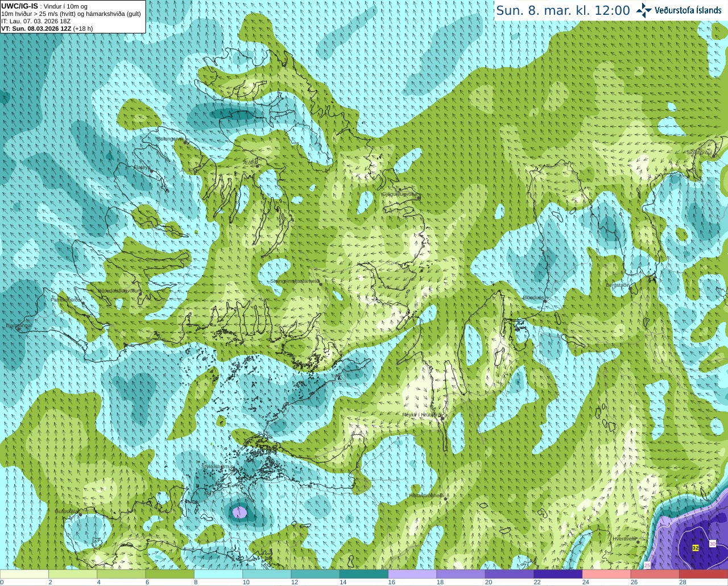Image resolution: width=728 pixels, height=586 pixels.
Task: Click the light cyan 8–10 m/s swatch
Action: (x=218, y=574)
